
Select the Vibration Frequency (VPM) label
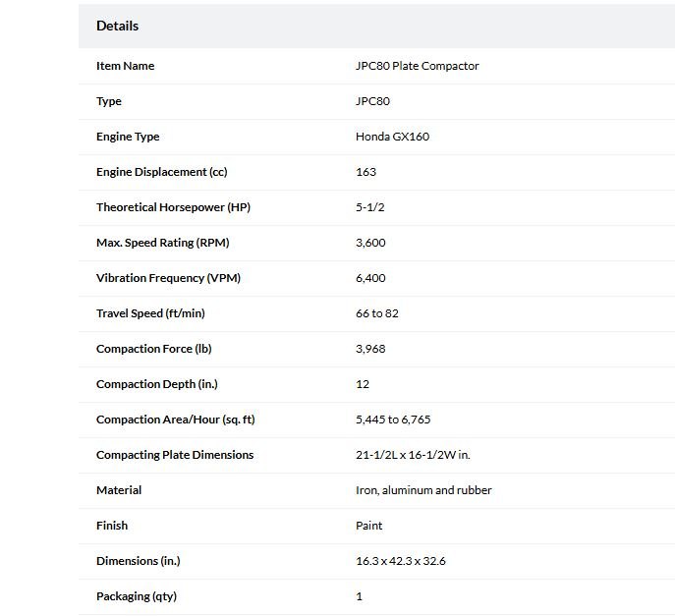[x=168, y=278]
